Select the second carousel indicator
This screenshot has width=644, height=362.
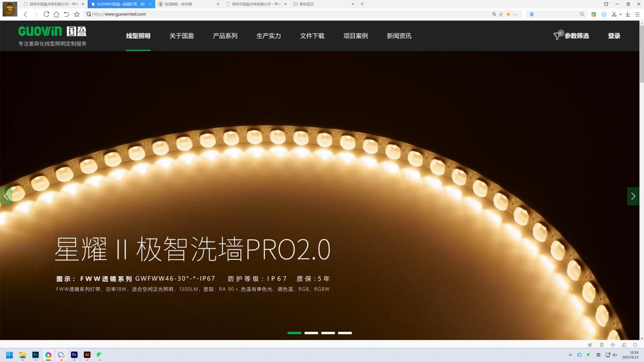click(x=311, y=333)
